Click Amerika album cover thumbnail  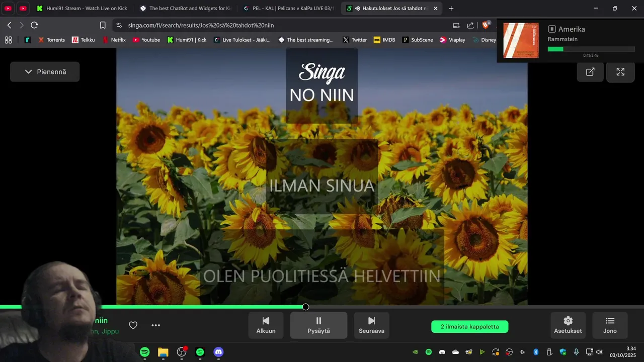pos(521,40)
